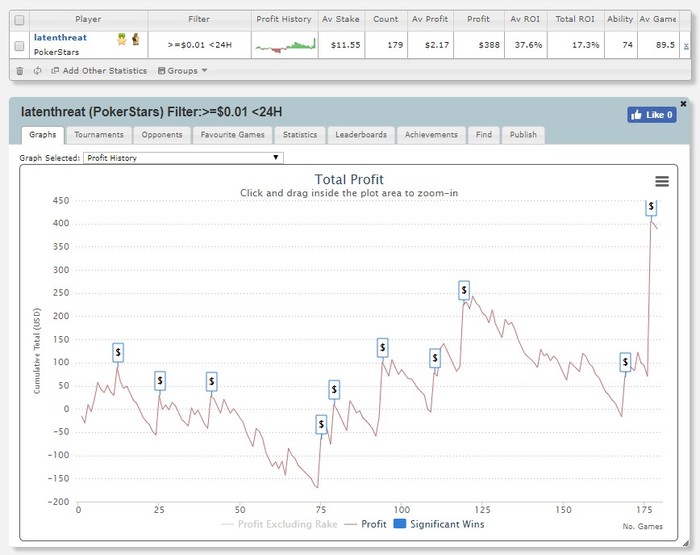This screenshot has height=555, width=700.
Task: Open the Find tab
Action: pos(484,135)
